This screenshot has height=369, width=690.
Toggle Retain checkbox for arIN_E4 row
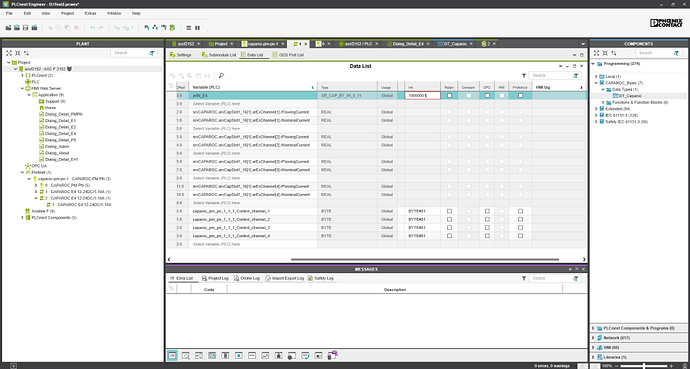(449, 95)
